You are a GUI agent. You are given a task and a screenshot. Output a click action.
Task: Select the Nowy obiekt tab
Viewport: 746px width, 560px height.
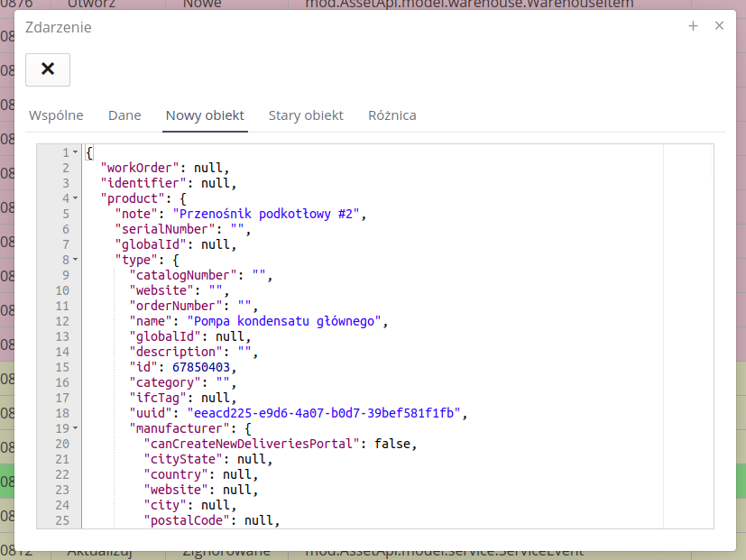205,115
